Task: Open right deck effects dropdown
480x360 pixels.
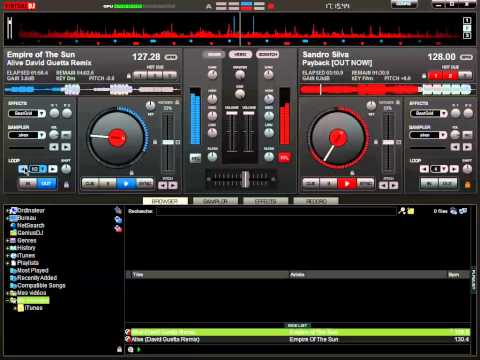Action: tap(443, 114)
